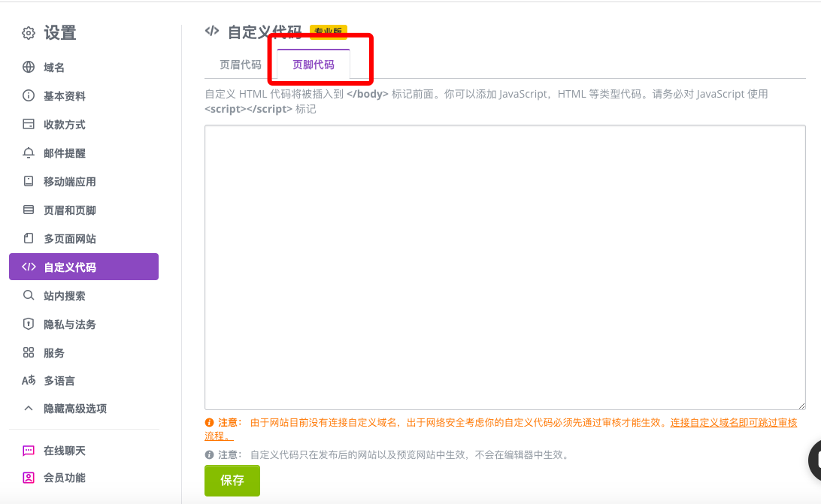821x504 pixels.
Task: Click the <script></script> text in description
Action: tap(248, 109)
